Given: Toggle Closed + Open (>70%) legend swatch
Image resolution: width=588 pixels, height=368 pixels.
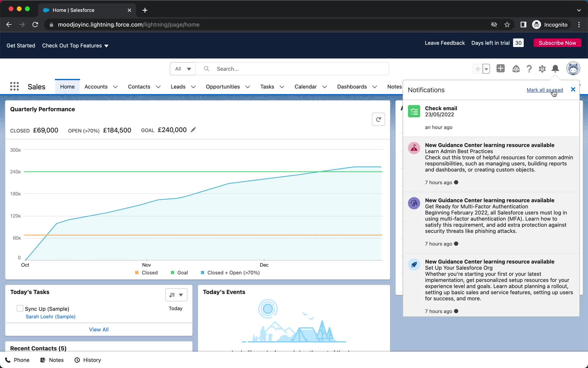Looking at the screenshot, I should point(202,273).
